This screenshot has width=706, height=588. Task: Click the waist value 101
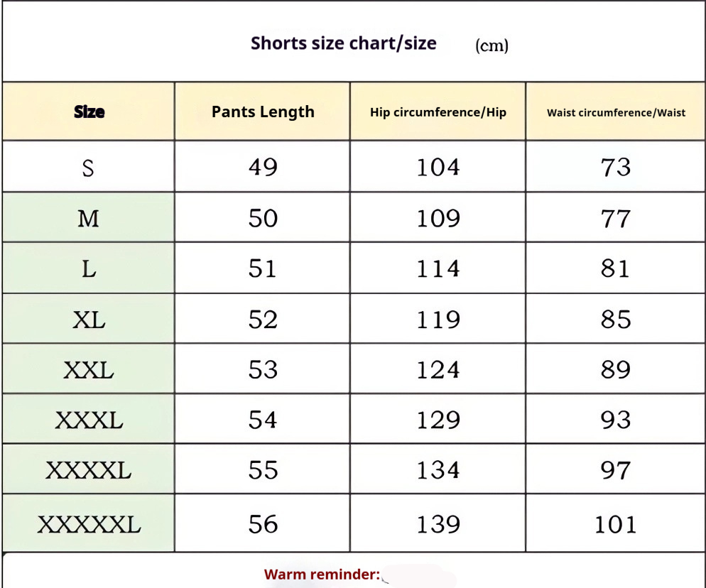pos(615,525)
